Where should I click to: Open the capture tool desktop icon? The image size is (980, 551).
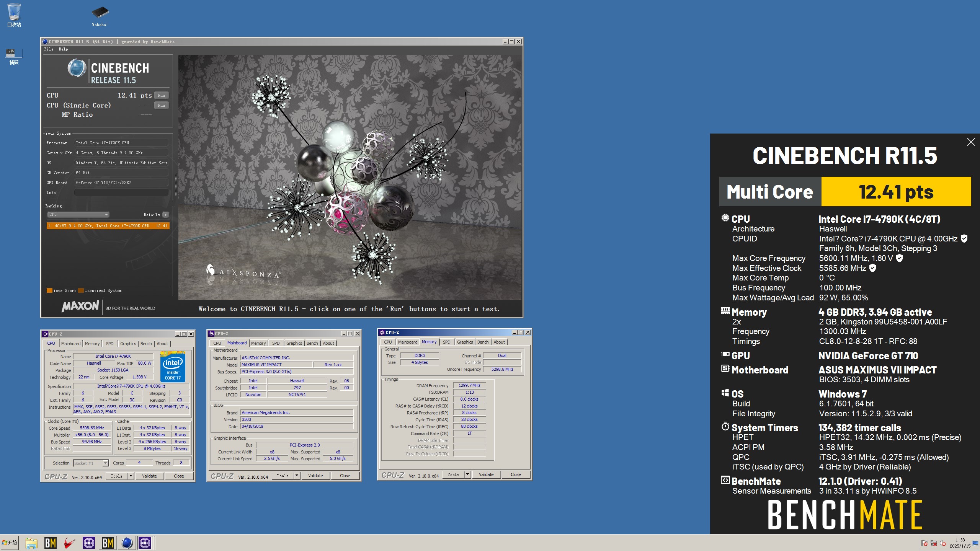coord(14,56)
